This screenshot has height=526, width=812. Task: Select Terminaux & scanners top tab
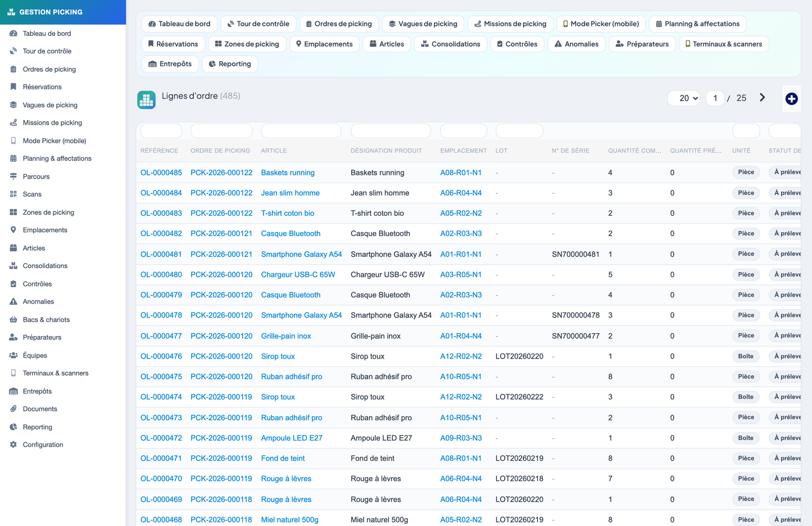coord(724,44)
